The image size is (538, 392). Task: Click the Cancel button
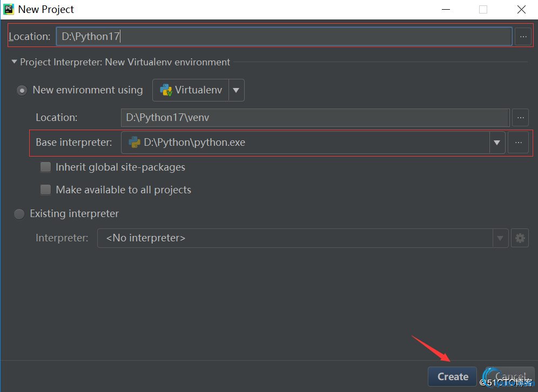tap(509, 376)
